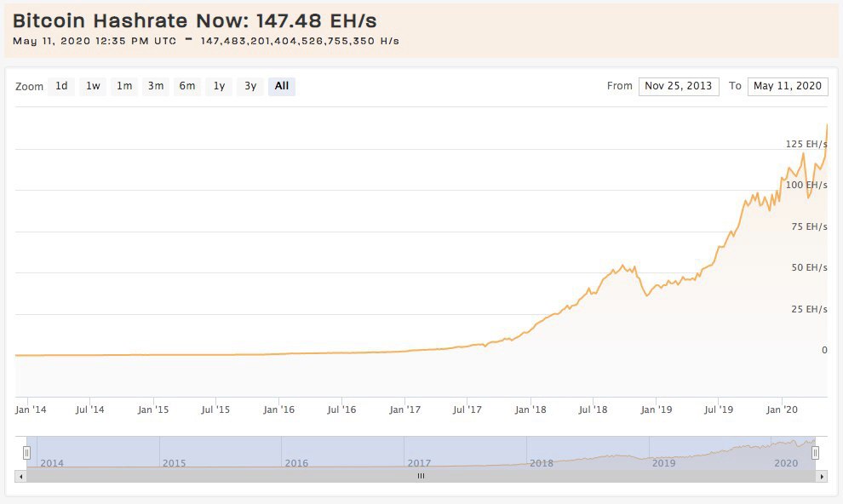Select the 1w zoom range
The width and height of the screenshot is (843, 504).
93,86
